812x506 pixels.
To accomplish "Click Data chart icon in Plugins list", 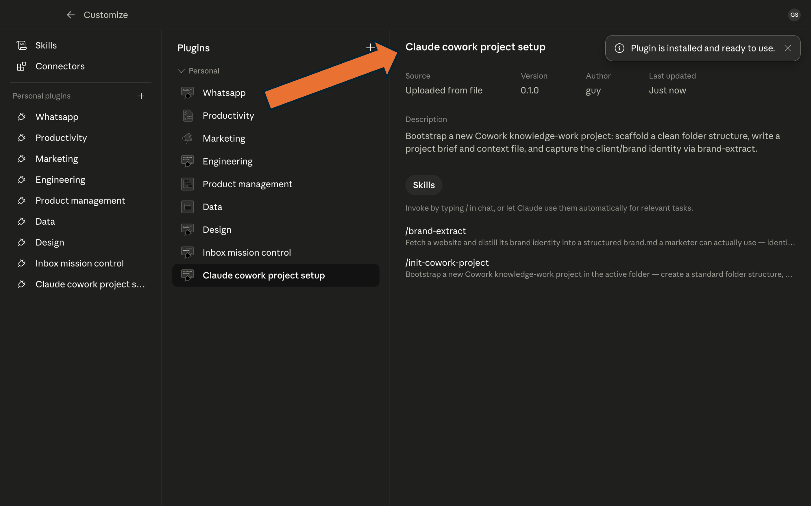I will coord(187,207).
